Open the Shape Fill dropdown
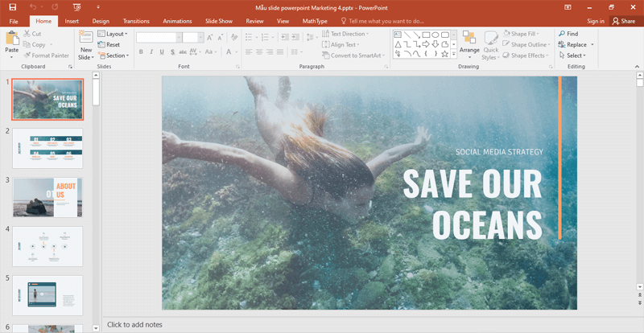Screen dimensions: 644x333 click(521, 34)
